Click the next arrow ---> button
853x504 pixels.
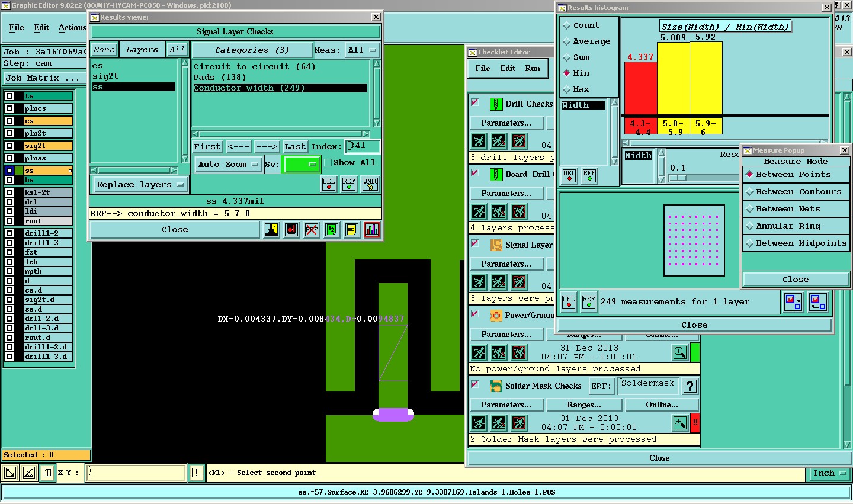point(267,146)
